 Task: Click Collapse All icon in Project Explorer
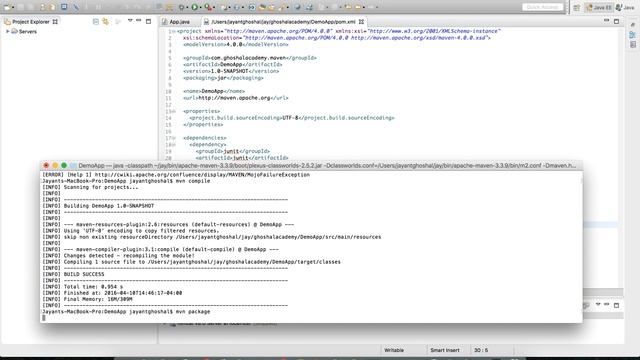point(96,21)
